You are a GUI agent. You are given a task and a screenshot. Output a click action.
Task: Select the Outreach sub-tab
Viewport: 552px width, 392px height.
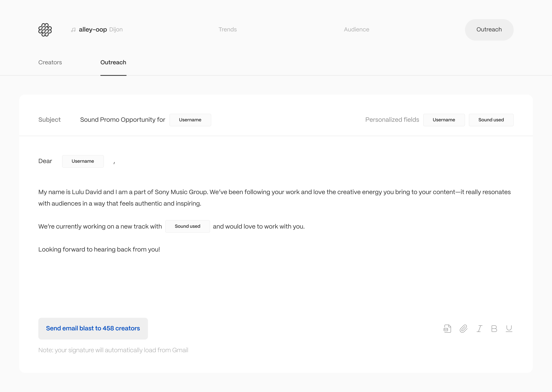click(x=113, y=62)
